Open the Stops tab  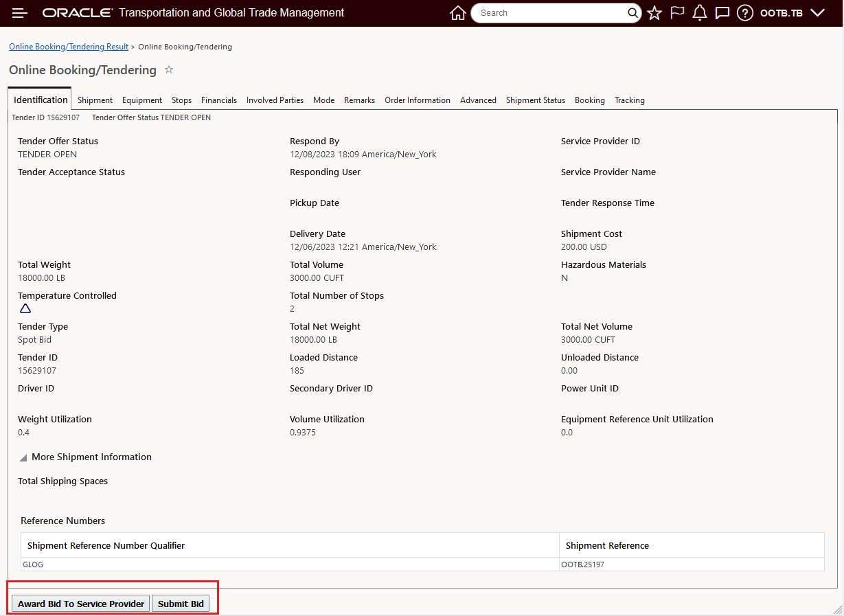[181, 100]
